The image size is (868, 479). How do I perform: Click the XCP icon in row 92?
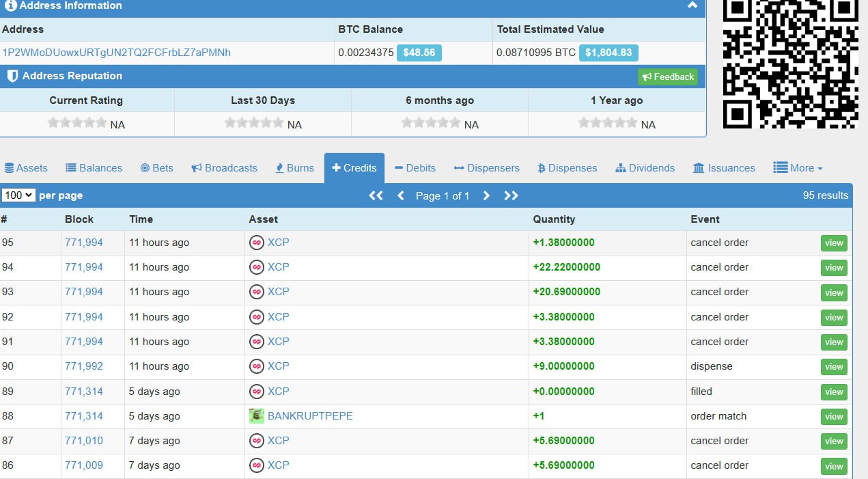pyautogui.click(x=257, y=317)
